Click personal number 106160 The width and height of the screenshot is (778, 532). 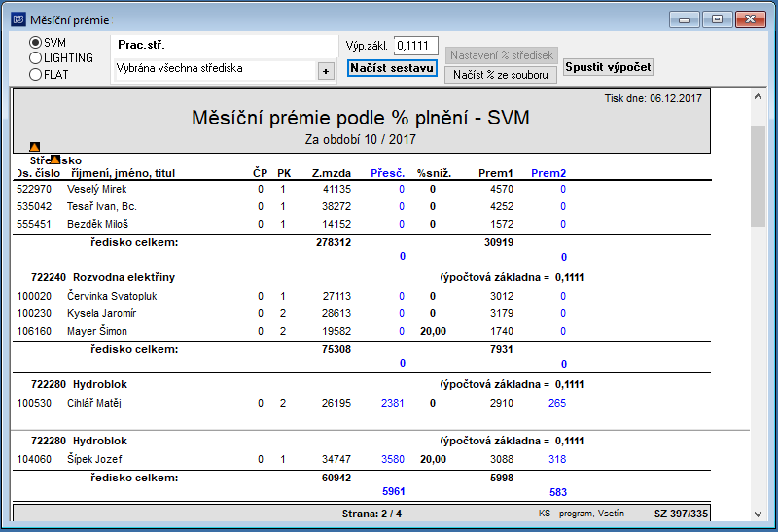34,331
